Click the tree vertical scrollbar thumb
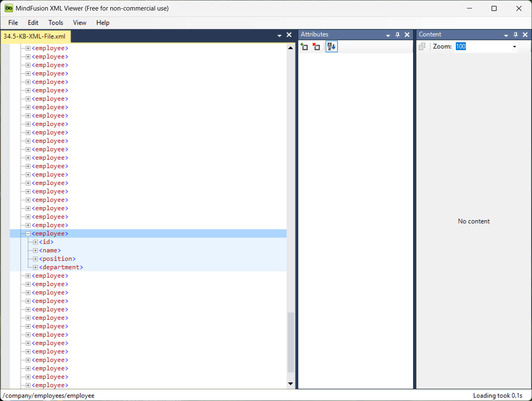The height and width of the screenshot is (401, 532). (290, 342)
